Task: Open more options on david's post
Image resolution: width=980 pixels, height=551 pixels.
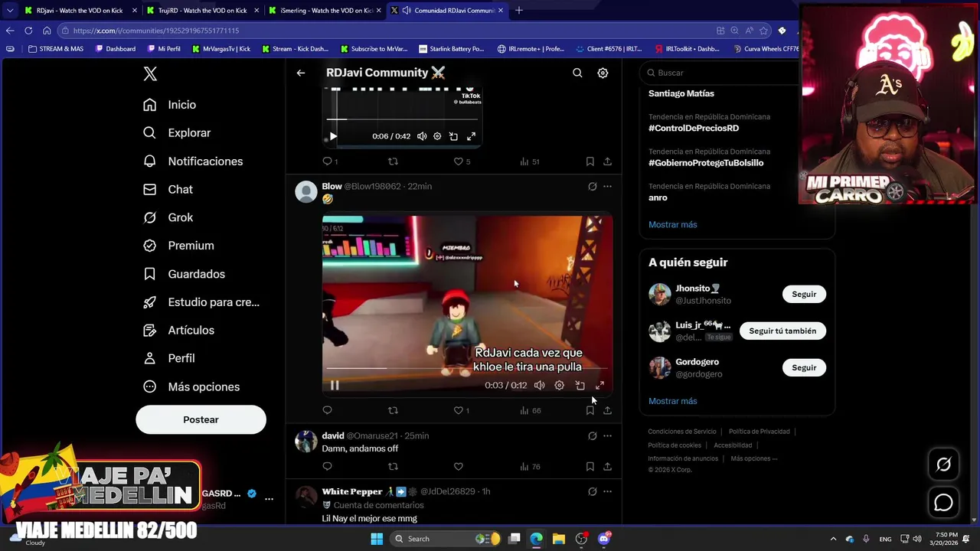Action: click(607, 436)
